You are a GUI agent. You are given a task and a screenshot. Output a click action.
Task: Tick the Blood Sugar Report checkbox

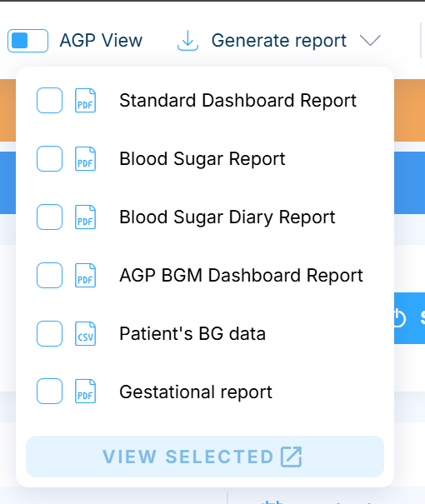tap(49, 158)
